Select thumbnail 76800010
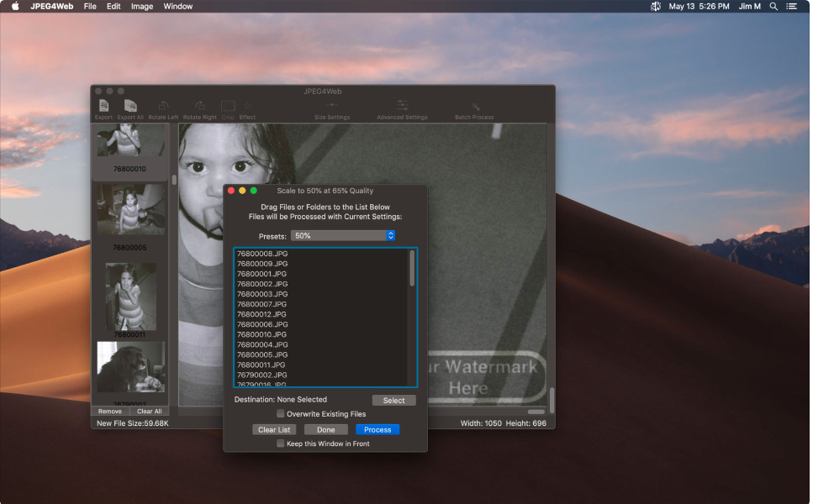The height and width of the screenshot is (504, 813). (x=130, y=150)
